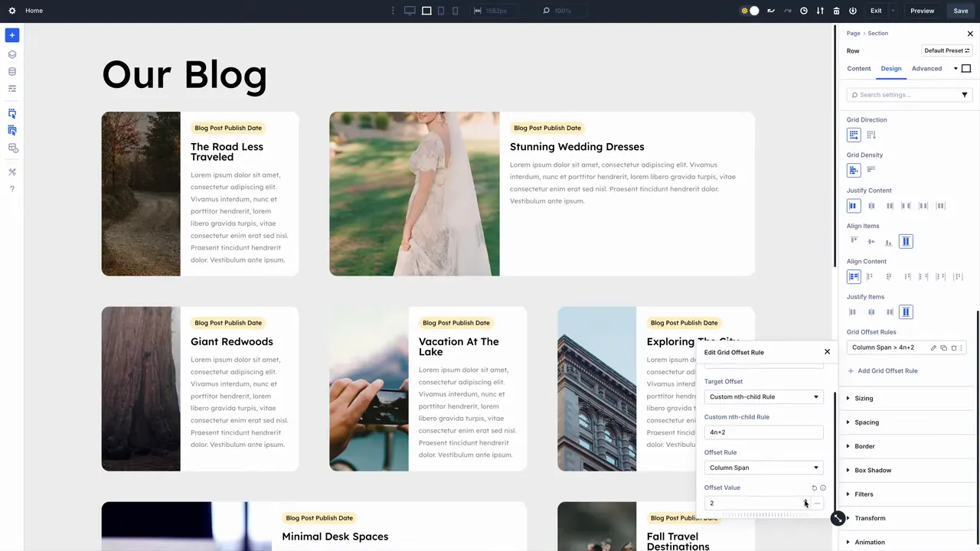
Task: Click the Section breadcrumb
Action: (878, 34)
